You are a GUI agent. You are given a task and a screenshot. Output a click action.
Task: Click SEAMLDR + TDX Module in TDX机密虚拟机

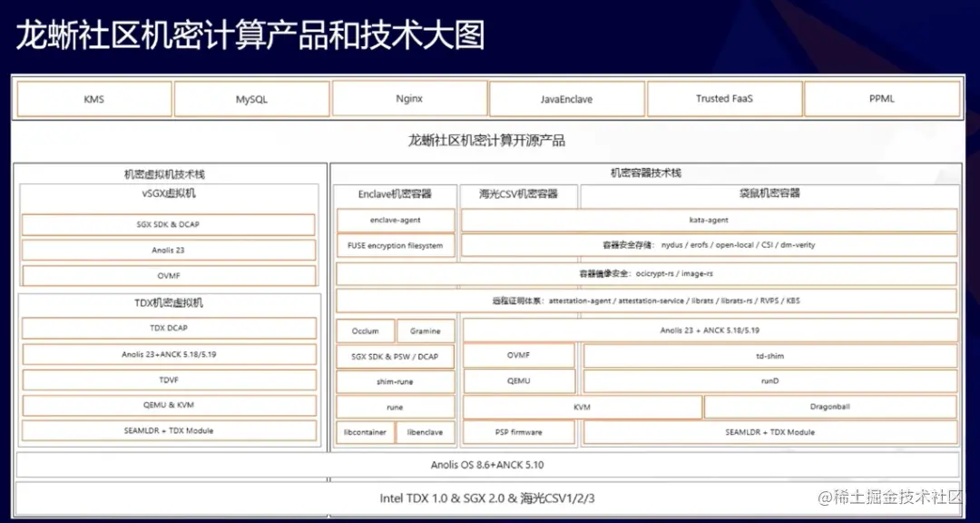168,430
